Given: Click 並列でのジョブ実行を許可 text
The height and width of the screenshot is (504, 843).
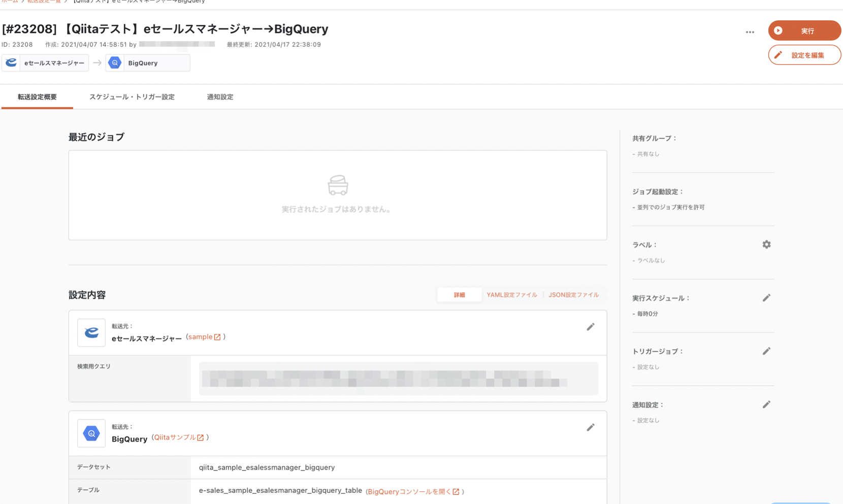Looking at the screenshot, I should click(x=671, y=207).
